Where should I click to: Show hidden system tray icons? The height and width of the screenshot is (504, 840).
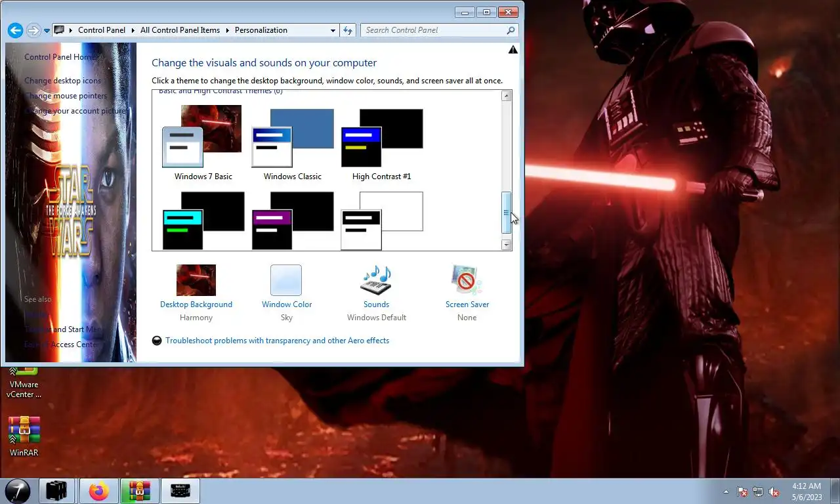click(726, 492)
